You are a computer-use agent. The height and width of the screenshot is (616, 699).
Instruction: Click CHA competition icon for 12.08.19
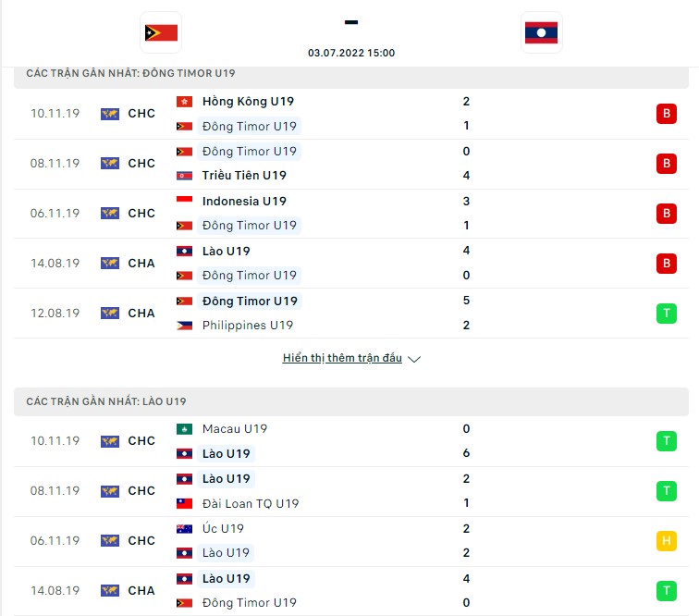(x=110, y=314)
